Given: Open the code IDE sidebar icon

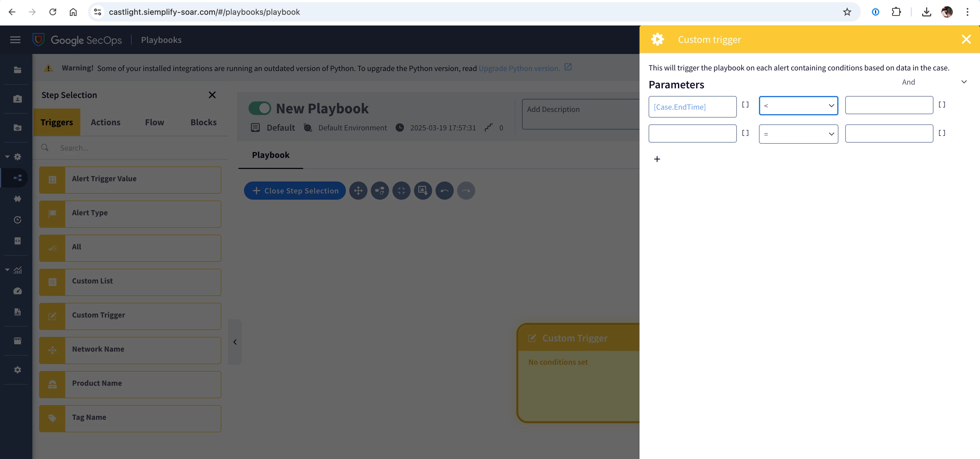Looking at the screenshot, I should (18, 241).
